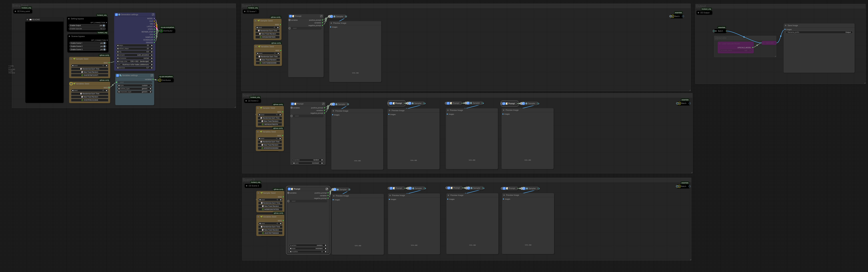Click the MODEL output port on Generation settings

tap(154, 19)
